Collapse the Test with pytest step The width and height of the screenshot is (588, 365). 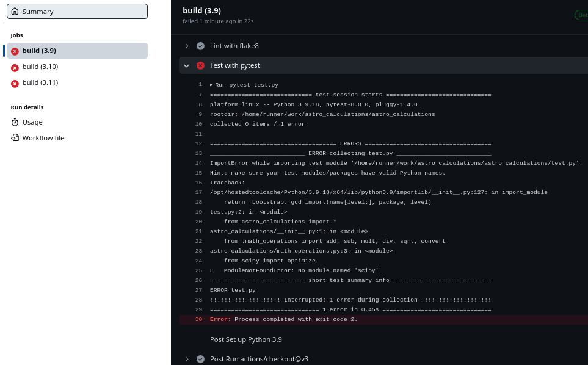click(x=186, y=65)
